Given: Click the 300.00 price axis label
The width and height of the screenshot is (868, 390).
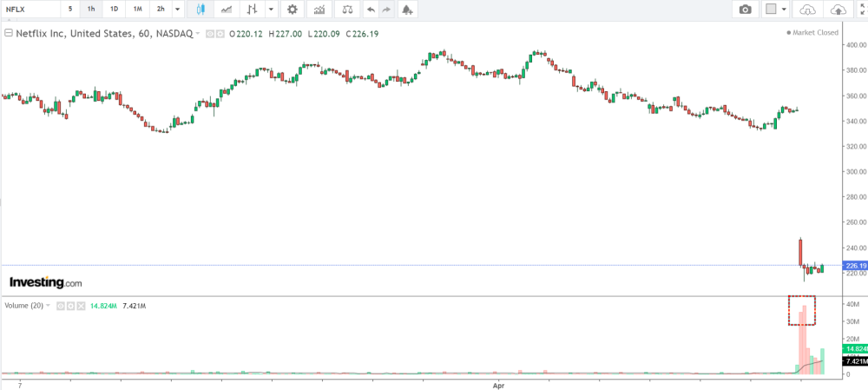Looking at the screenshot, I should click(855, 172).
